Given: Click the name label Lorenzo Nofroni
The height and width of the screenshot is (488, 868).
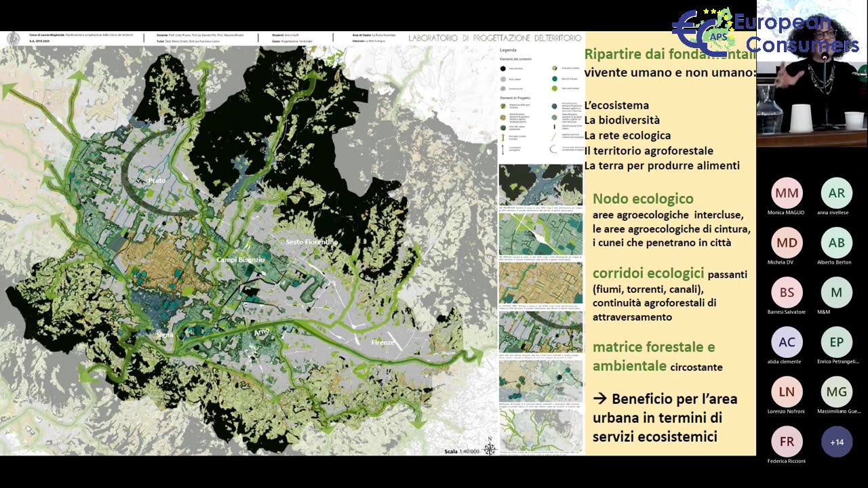Looking at the screenshot, I should 786,411.
